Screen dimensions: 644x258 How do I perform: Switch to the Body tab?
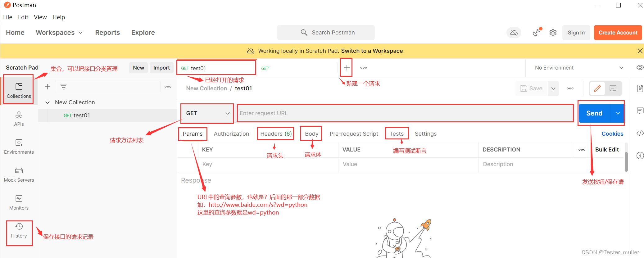click(x=311, y=134)
